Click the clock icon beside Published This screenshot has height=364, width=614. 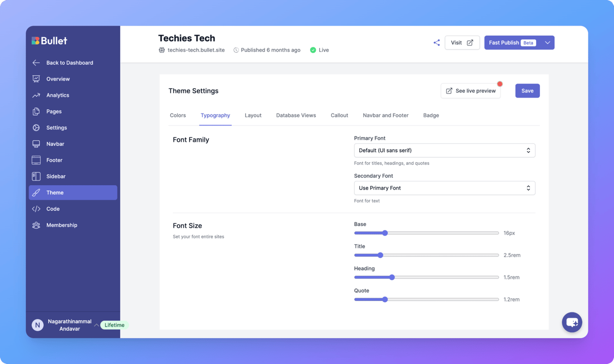tap(236, 50)
